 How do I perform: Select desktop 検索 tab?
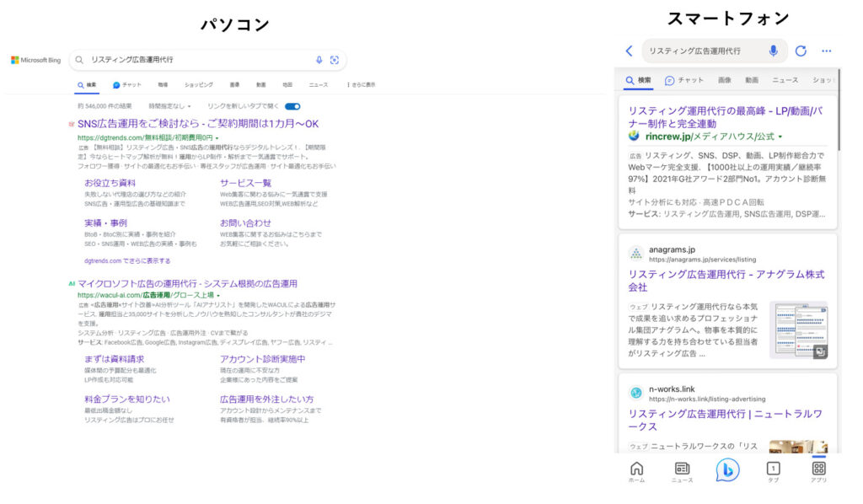(87, 85)
